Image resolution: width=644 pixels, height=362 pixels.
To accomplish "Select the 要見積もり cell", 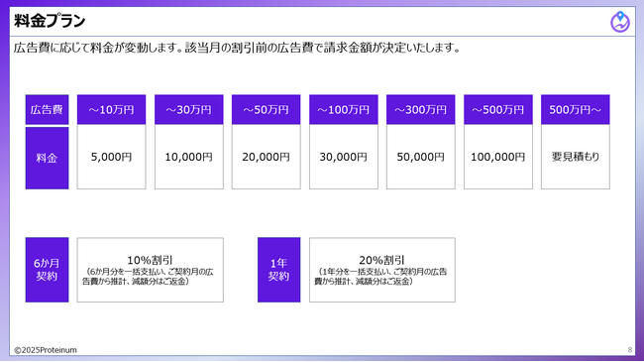I will click(x=576, y=157).
